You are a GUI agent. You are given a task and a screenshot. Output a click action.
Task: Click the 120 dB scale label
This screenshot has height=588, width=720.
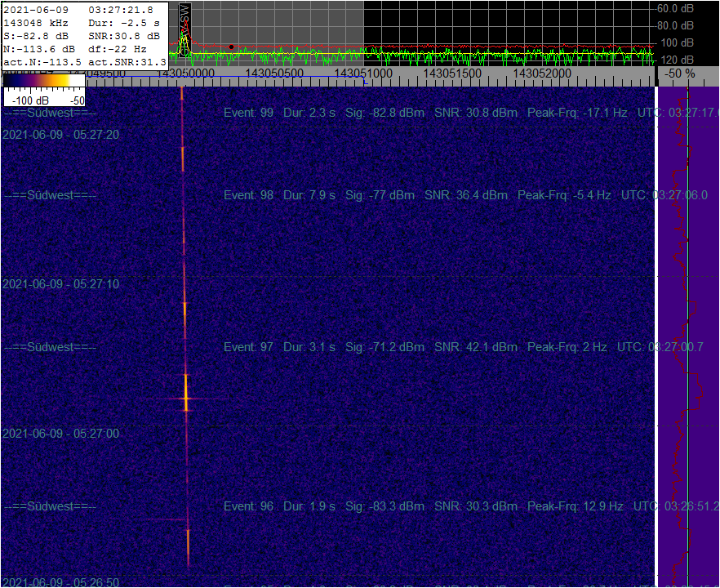677,60
